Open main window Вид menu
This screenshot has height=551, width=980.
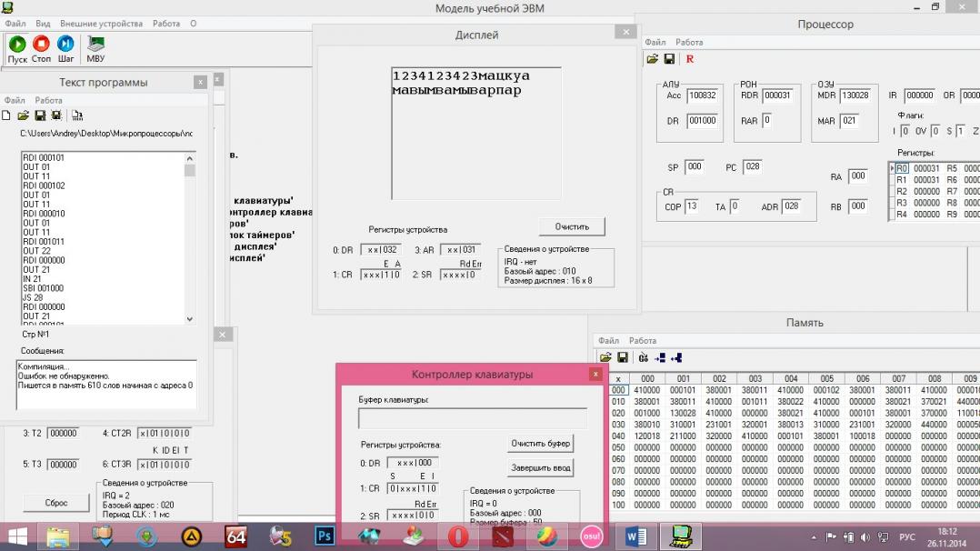[43, 23]
